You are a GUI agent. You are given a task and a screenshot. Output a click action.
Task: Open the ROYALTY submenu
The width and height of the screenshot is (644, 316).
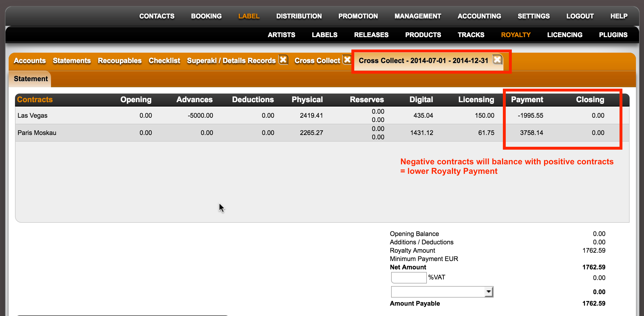click(516, 35)
